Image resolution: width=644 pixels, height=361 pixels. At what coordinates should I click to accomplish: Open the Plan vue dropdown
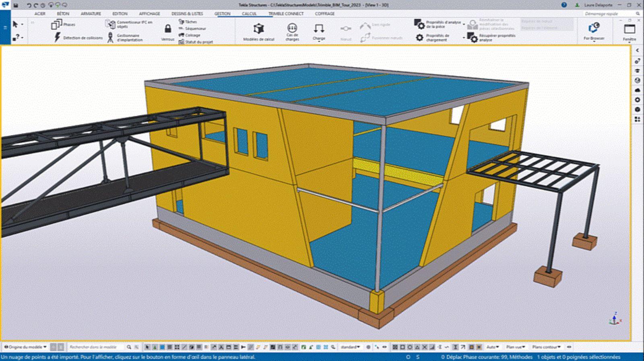(x=515, y=347)
